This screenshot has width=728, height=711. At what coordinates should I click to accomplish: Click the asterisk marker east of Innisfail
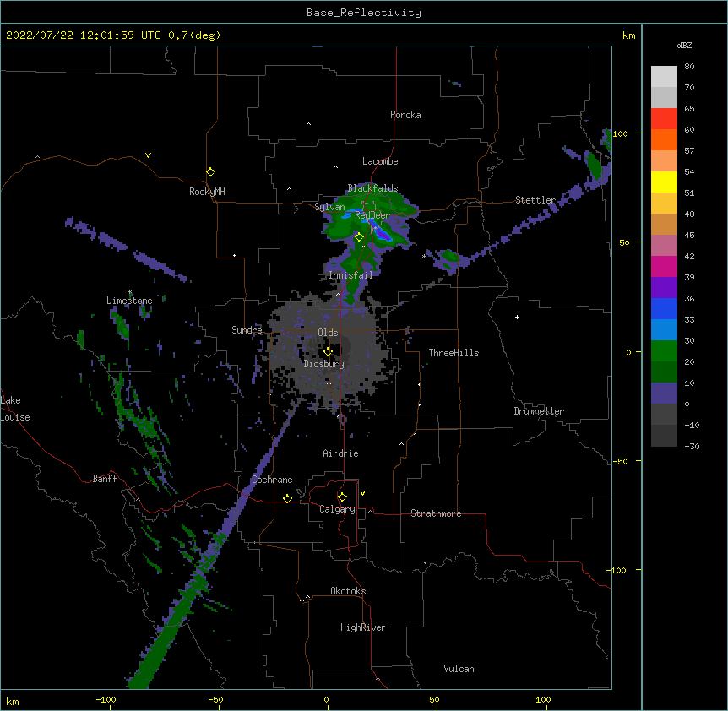pyautogui.click(x=424, y=256)
